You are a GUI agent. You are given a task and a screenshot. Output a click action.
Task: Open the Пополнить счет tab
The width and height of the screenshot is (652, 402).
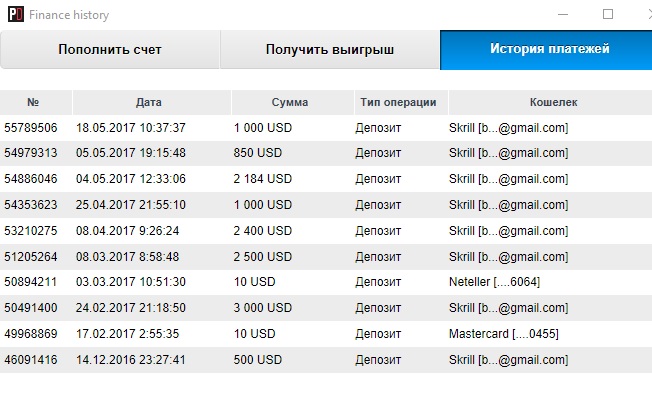click(x=110, y=49)
